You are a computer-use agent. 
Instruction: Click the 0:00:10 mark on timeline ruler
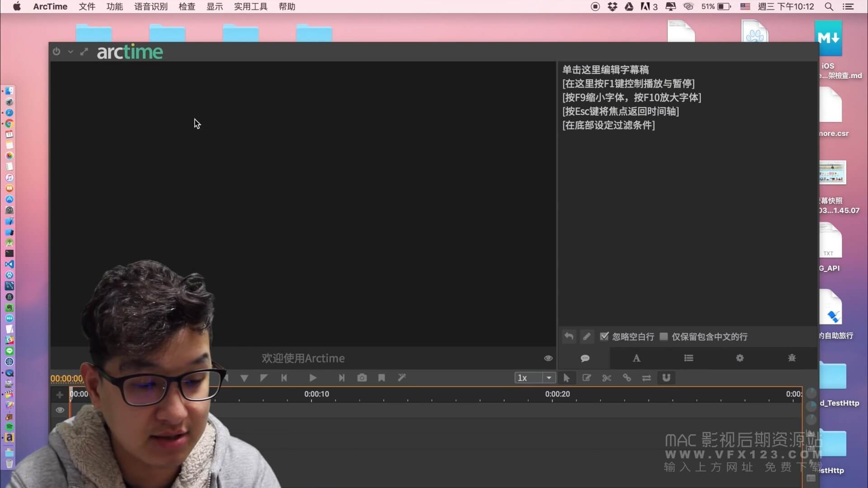[x=316, y=394]
